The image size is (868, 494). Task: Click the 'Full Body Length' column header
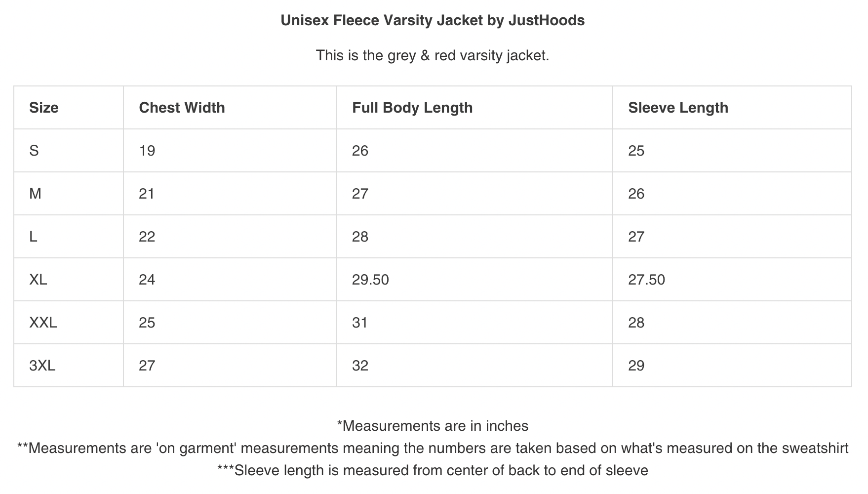point(412,108)
